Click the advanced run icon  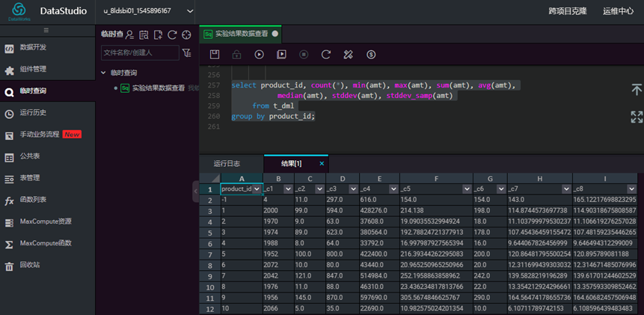click(281, 54)
